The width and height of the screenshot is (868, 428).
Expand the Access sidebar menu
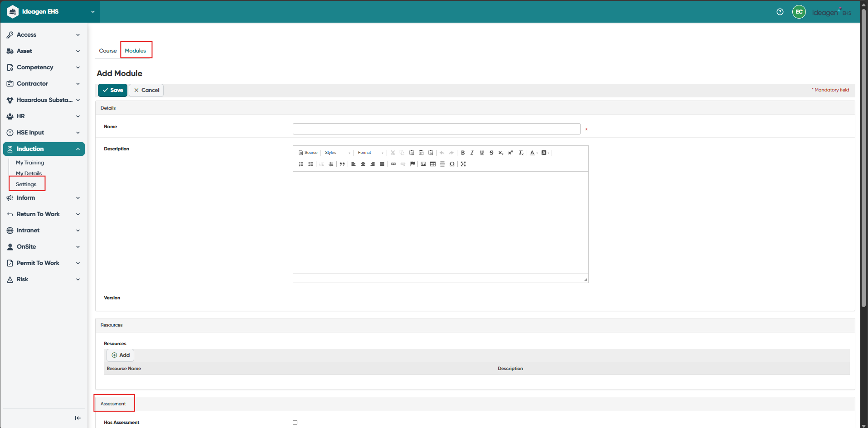(44, 35)
